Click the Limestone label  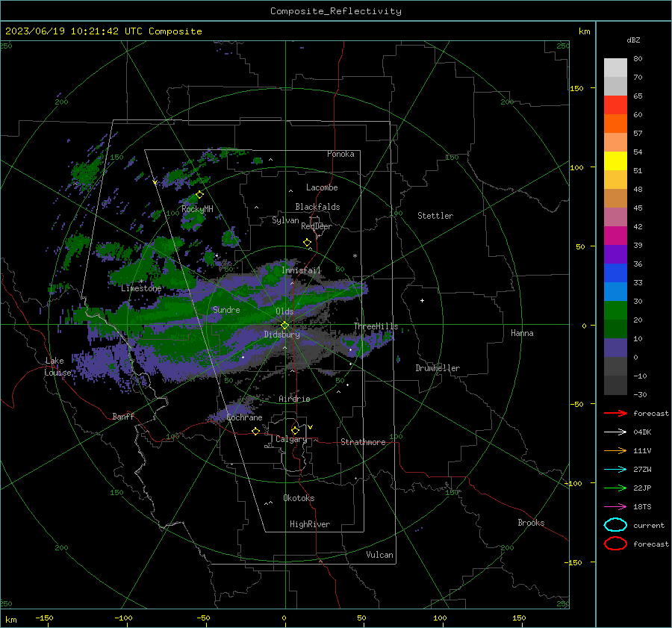tap(141, 288)
